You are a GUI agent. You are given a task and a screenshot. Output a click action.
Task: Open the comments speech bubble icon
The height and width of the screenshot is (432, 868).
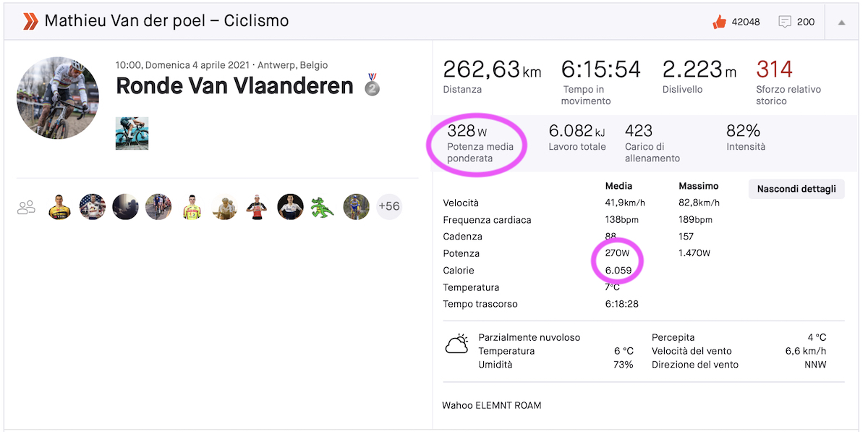coord(785,22)
